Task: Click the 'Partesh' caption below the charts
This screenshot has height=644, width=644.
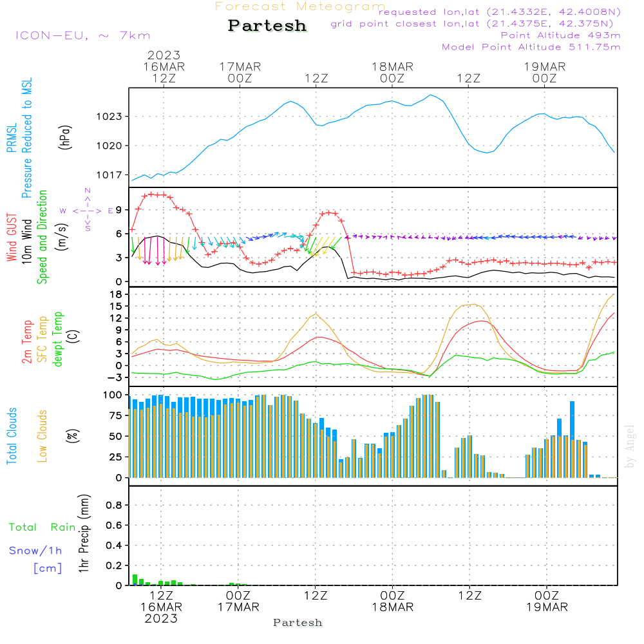Action: tap(298, 623)
